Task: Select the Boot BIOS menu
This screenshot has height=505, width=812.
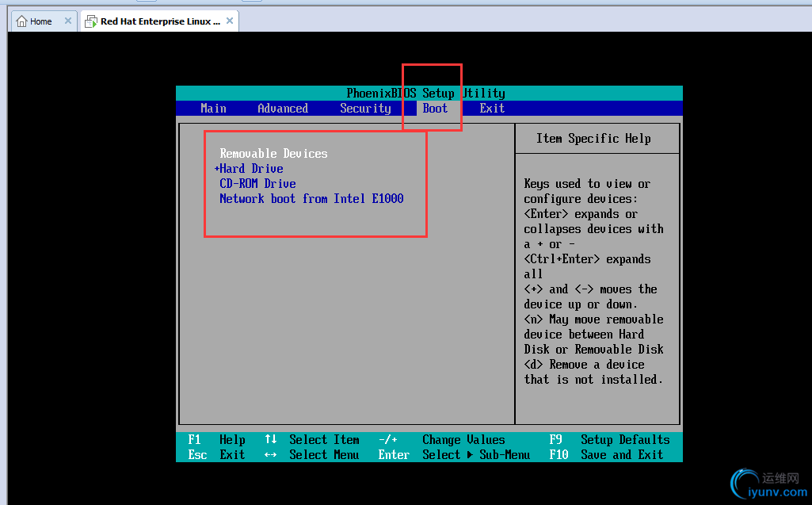Action: pos(435,109)
